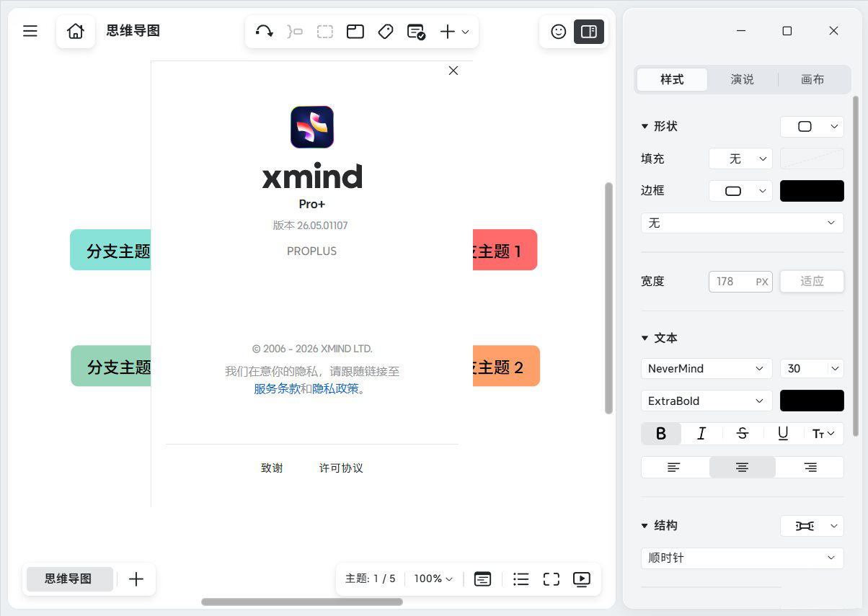
Task: Select the green 分支主题 topic
Action: (x=111, y=366)
